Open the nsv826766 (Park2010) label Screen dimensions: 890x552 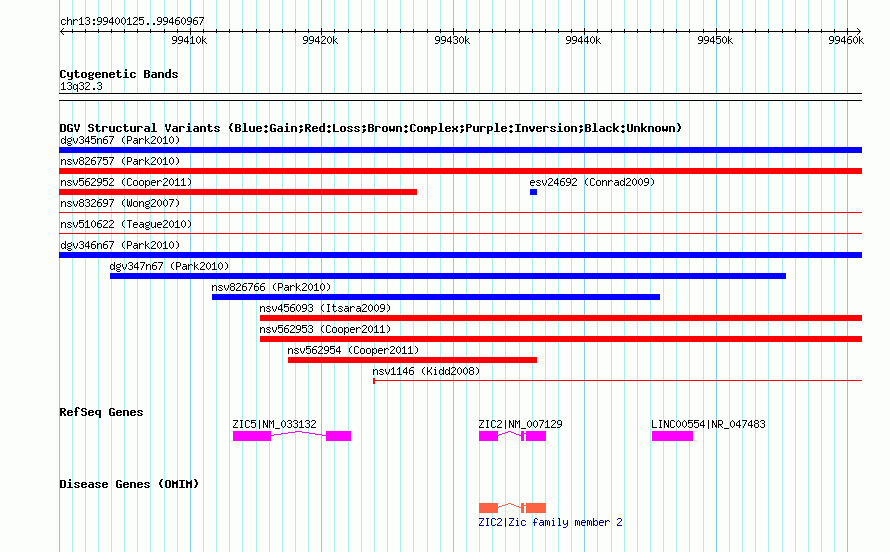(271, 287)
